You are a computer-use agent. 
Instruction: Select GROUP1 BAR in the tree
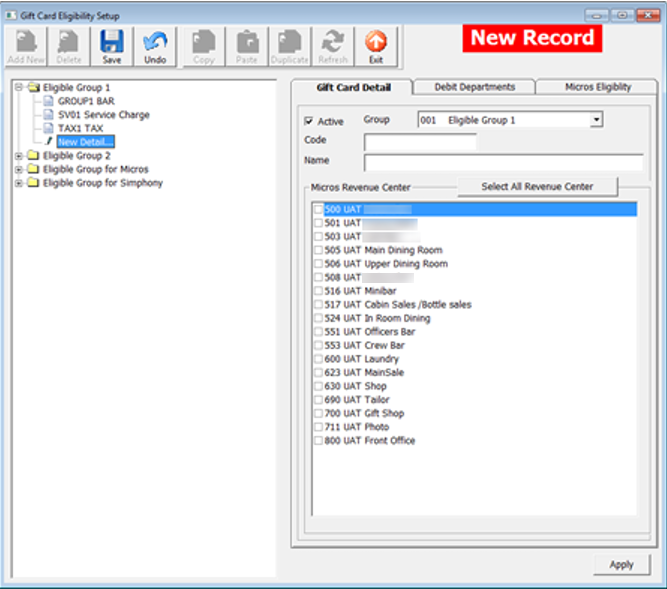86,101
